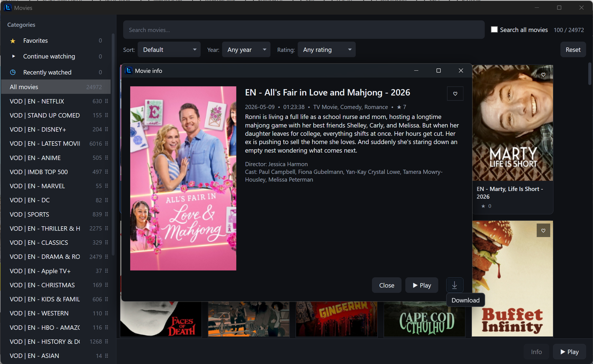Click drag handle beside VOD | EN - CHRISTMAS
593x364 pixels.
(x=107, y=285)
